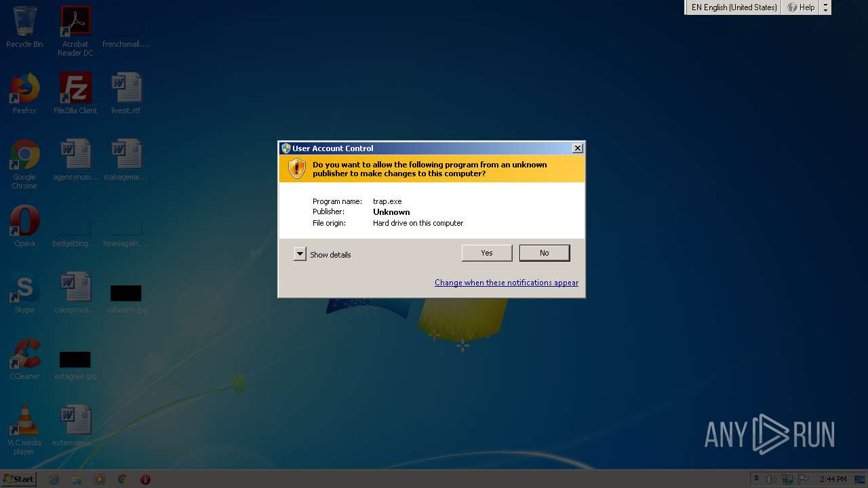Viewport: 868px width, 488px height.
Task: Click the 'Hard drive on this computer' text
Action: (418, 223)
